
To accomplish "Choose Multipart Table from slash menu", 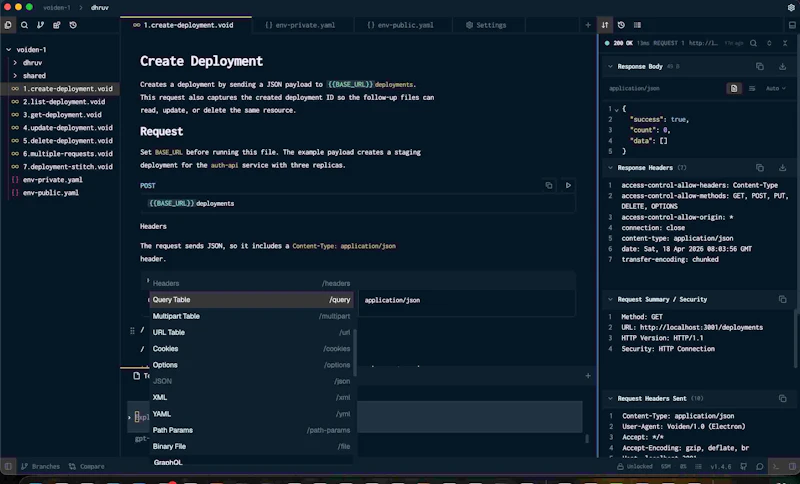I will pos(252,316).
